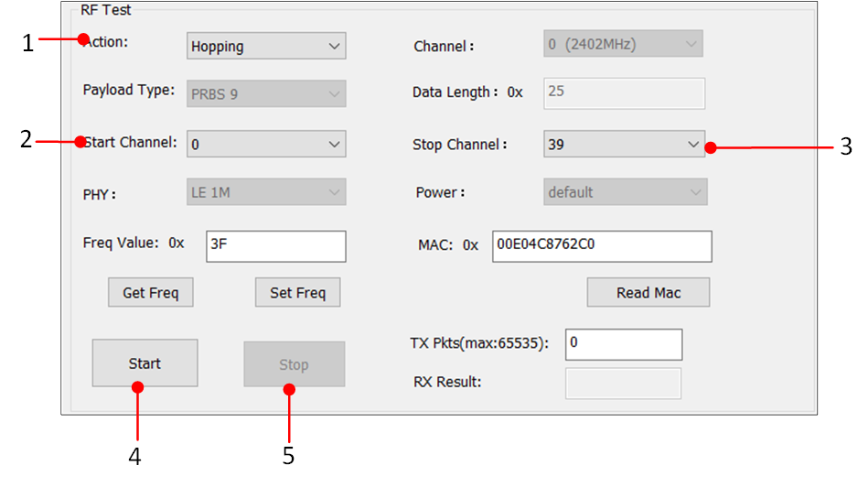The height and width of the screenshot is (487, 868).
Task: Click the grayed-out Channel 2402MHz dropdown
Action: click(624, 44)
